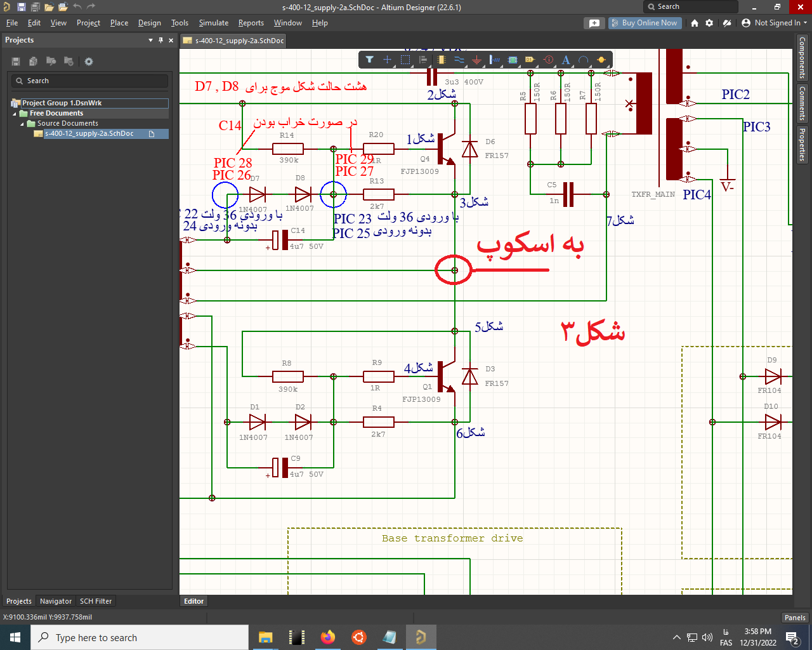Place a sheet symbol

[513, 60]
